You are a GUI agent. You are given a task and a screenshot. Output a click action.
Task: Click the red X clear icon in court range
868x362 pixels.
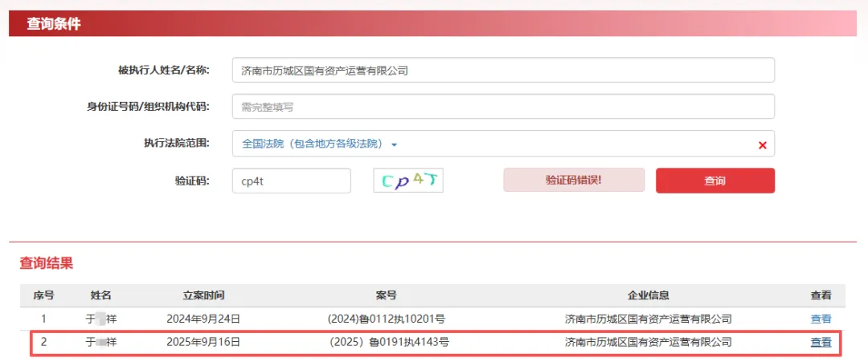(762, 145)
